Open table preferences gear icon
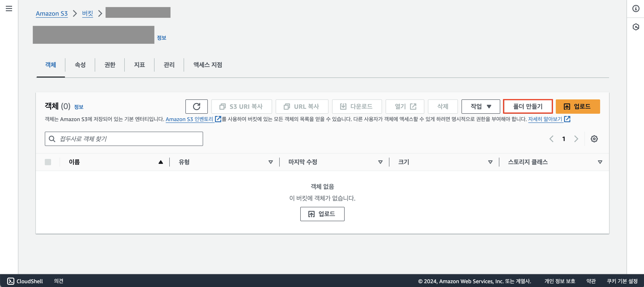The width and height of the screenshot is (644, 287). 594,139
